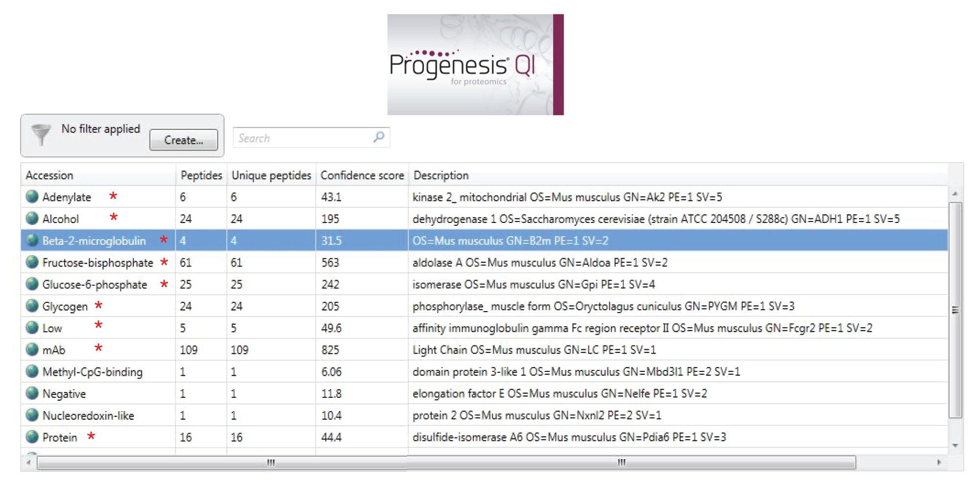Click the No filter applied label
Screen dimensions: 980x489
coord(100,129)
